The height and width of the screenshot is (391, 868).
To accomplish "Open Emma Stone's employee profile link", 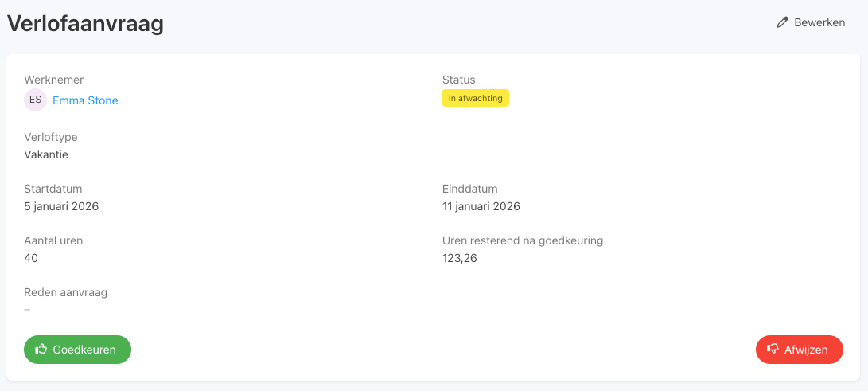I will point(85,100).
